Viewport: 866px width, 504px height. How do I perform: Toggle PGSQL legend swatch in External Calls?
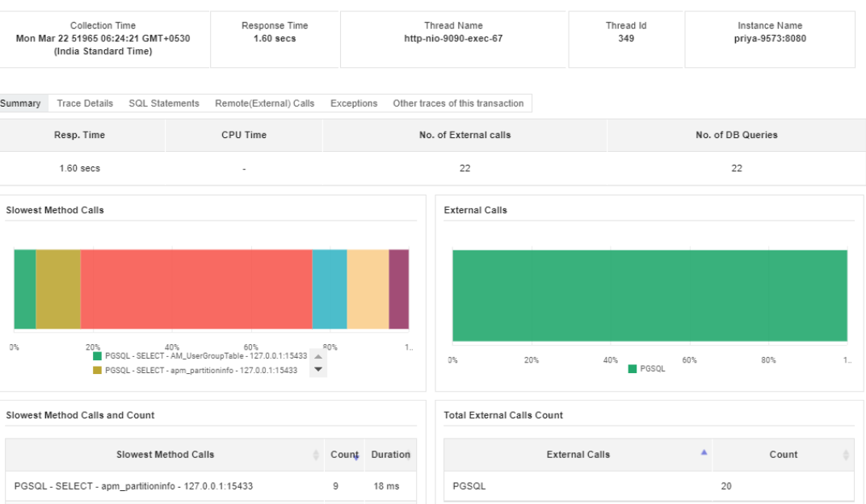633,369
